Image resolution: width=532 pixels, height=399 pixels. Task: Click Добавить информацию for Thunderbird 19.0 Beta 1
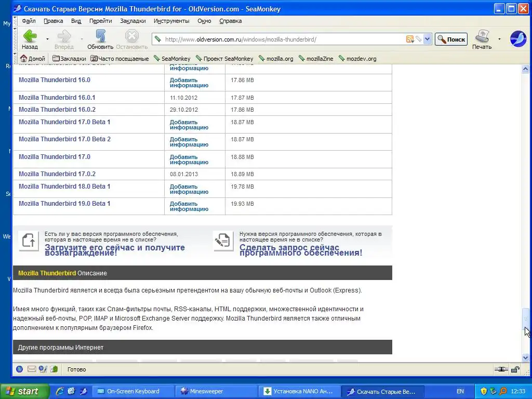(x=189, y=206)
